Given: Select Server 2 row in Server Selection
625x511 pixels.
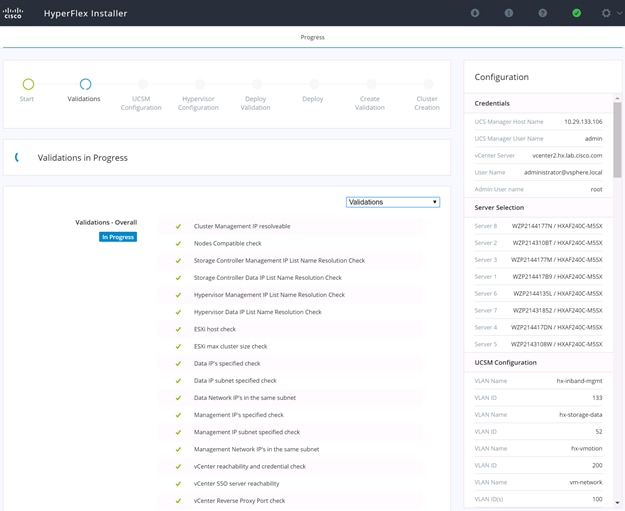Looking at the screenshot, I should point(538,243).
